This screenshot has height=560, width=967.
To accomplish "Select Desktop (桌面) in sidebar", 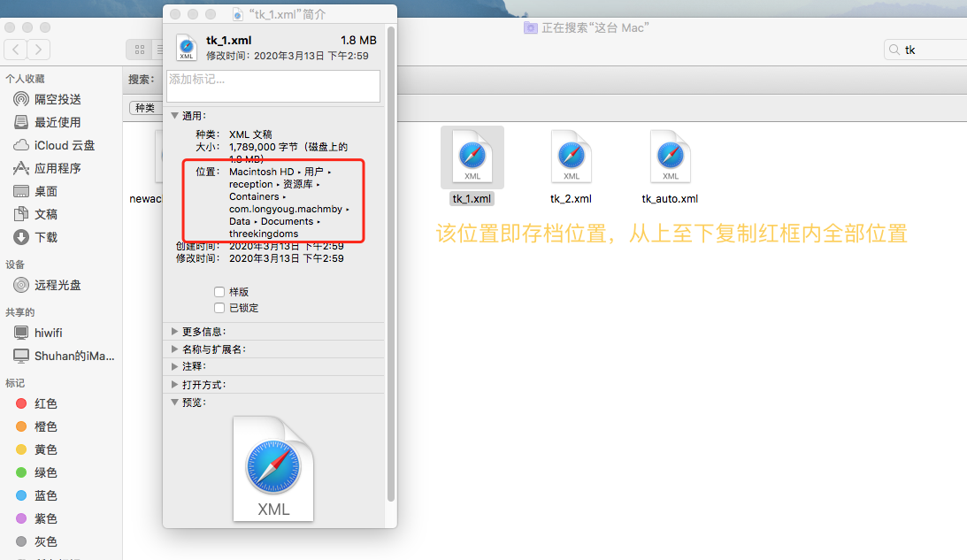I will 35,191.
